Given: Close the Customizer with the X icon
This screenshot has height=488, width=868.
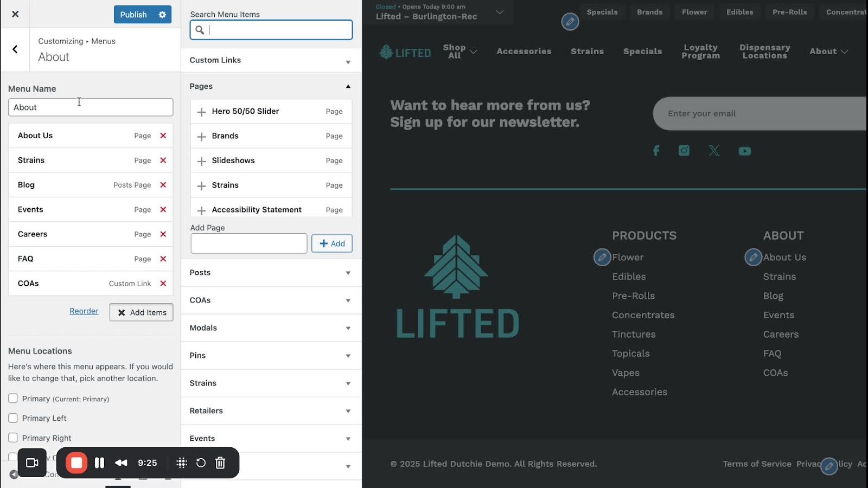Looking at the screenshot, I should [x=15, y=14].
